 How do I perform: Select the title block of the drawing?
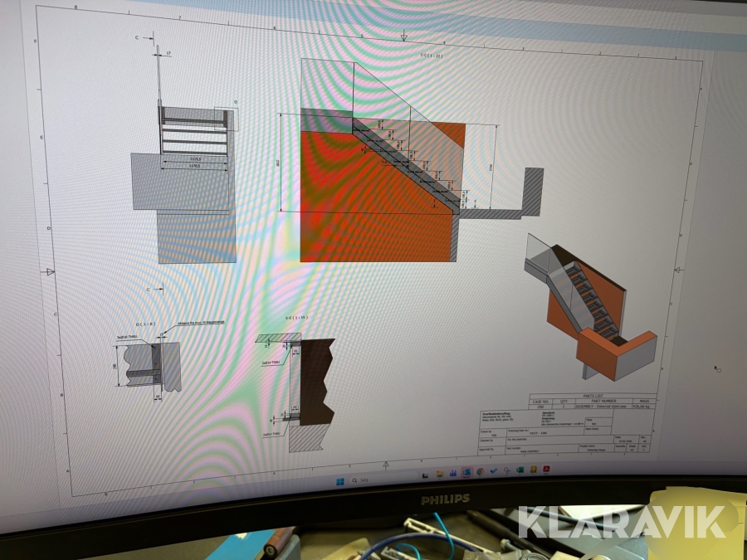point(565,431)
